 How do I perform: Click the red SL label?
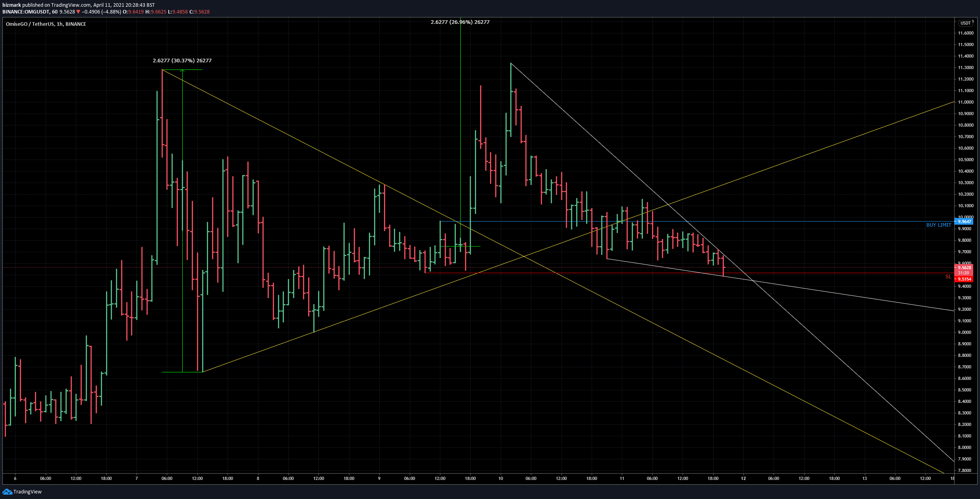(948, 277)
